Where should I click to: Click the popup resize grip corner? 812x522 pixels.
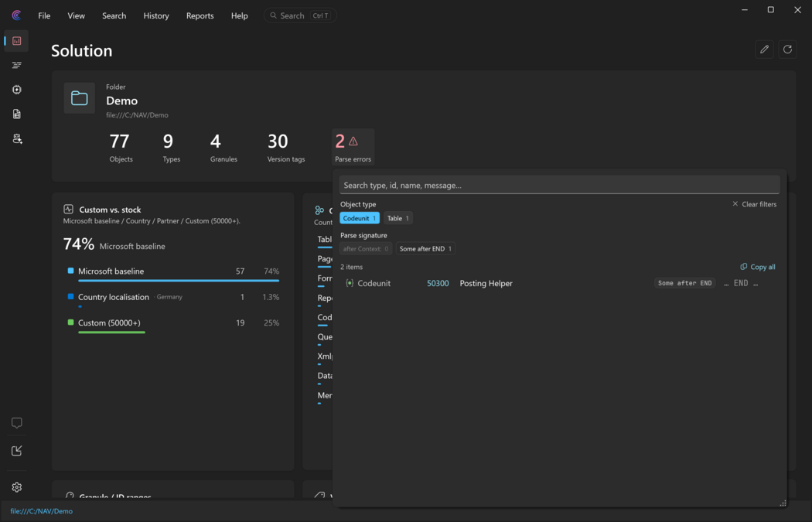tap(783, 503)
